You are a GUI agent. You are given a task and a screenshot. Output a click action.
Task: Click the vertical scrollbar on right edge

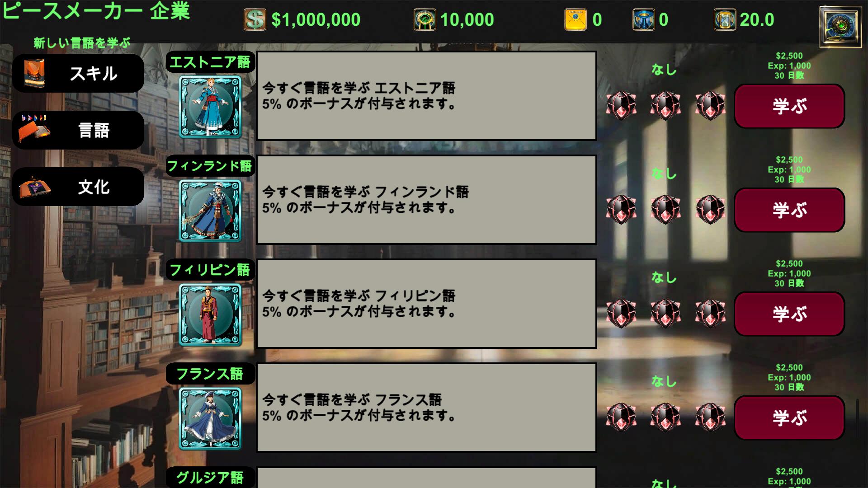(x=858, y=418)
